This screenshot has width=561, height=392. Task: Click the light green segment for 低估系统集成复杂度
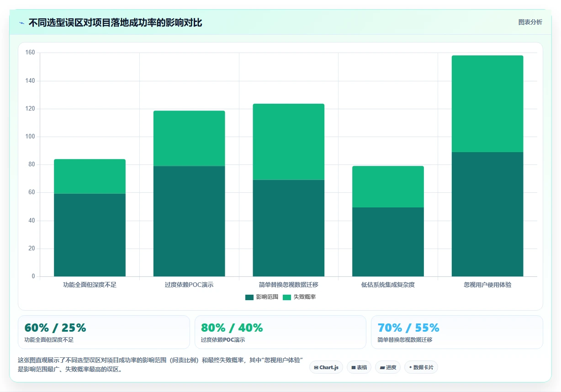pos(388,186)
